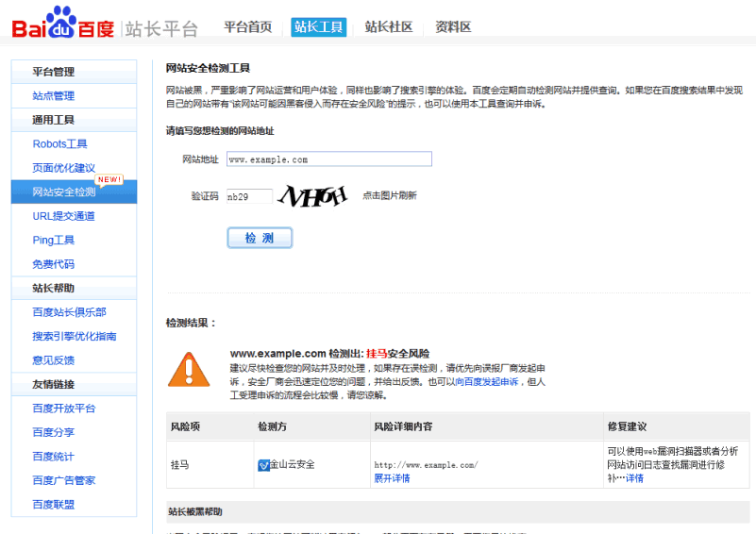Open URL提交通道
The image size is (756, 534).
coord(63,216)
